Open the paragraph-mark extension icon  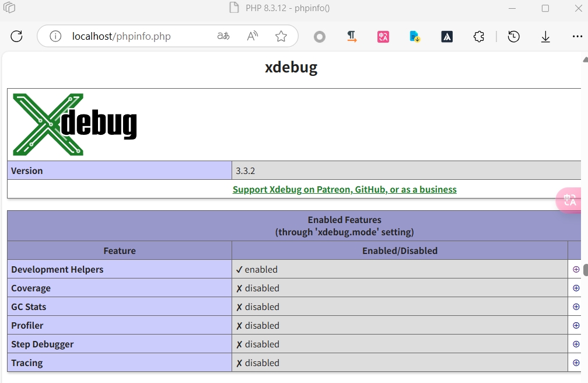pos(351,36)
